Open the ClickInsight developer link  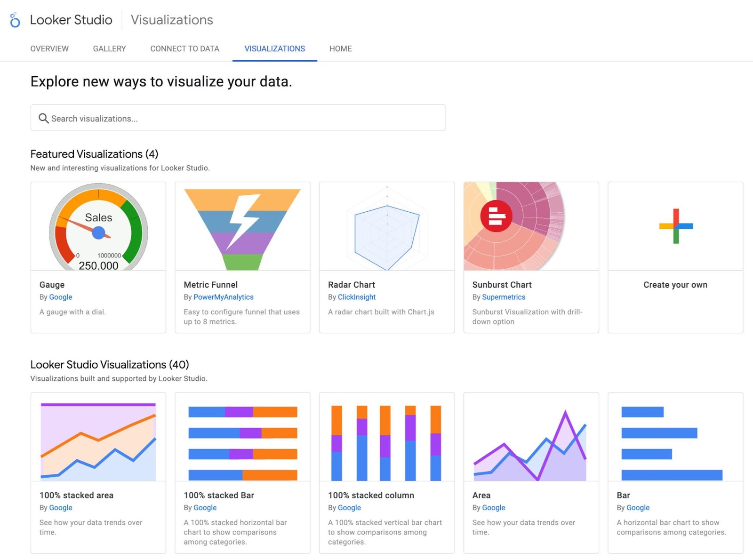pos(356,297)
